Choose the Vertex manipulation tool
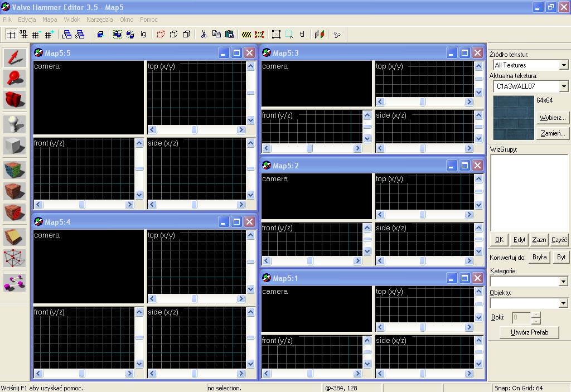Image resolution: width=571 pixels, height=392 pixels. tap(14, 258)
